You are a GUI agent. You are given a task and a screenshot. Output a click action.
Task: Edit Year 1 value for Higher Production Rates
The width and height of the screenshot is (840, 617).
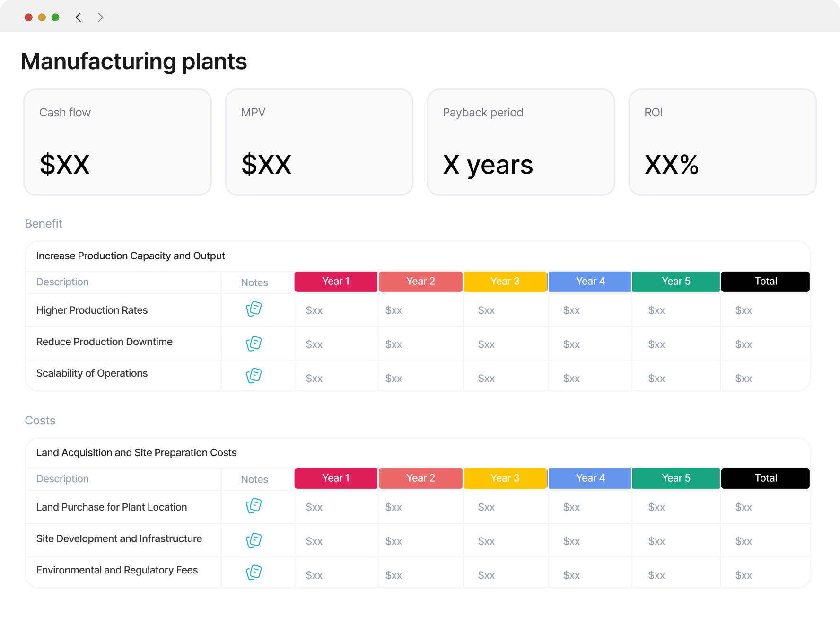[315, 310]
